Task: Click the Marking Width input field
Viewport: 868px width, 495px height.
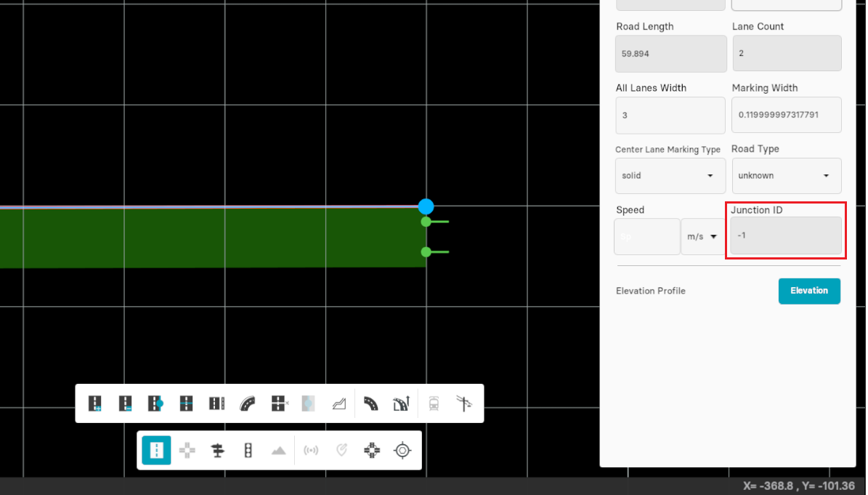Action: 786,115
